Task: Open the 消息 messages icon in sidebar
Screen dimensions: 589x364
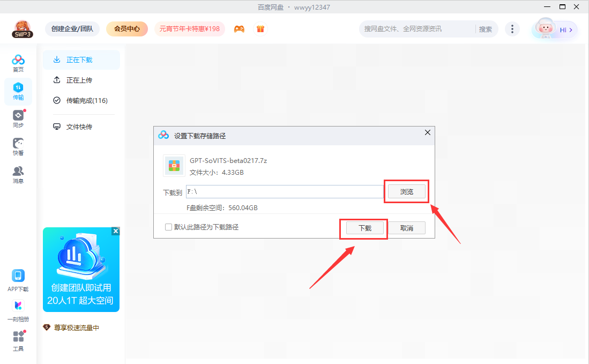Action: pos(18,175)
